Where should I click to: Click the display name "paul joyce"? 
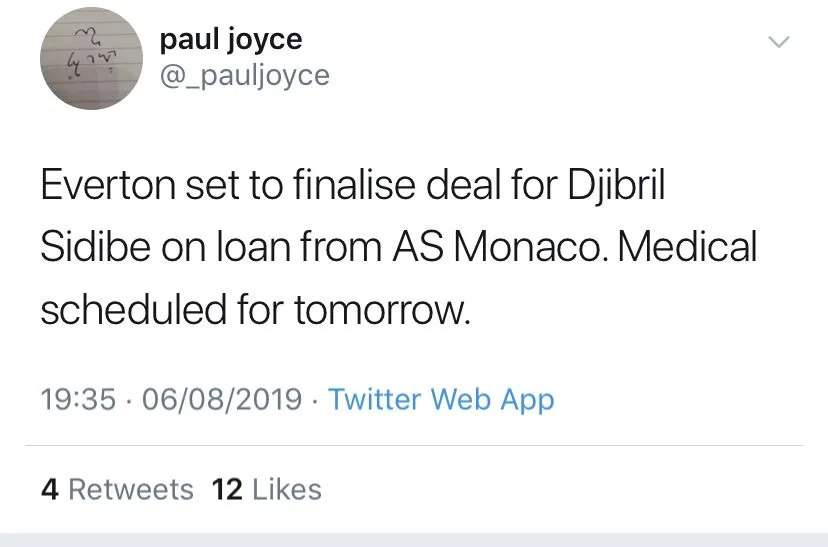click(x=231, y=39)
